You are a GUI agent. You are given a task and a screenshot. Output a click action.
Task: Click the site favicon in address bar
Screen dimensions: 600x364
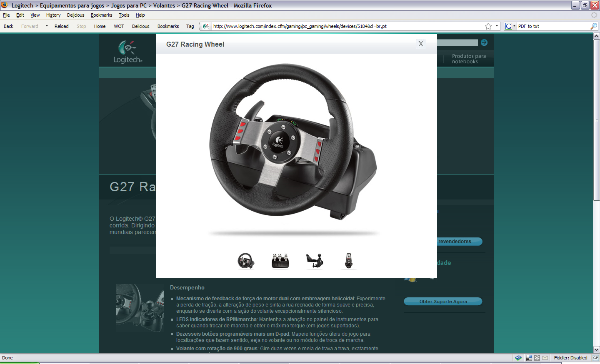click(206, 26)
